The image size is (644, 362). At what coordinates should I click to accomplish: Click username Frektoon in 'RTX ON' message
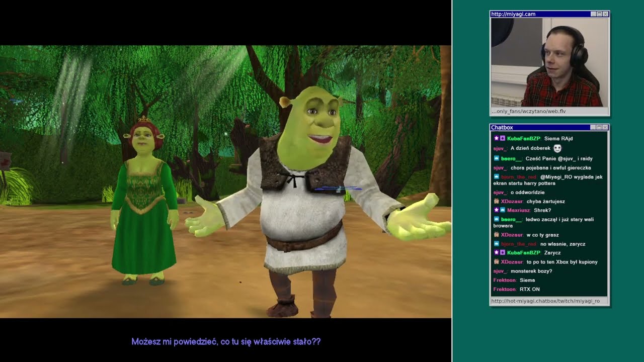tap(505, 289)
